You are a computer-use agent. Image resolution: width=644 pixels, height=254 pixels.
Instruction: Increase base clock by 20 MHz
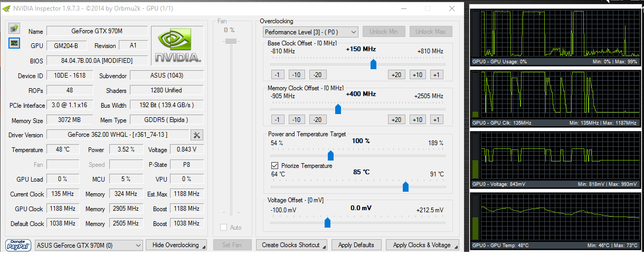coord(396,75)
